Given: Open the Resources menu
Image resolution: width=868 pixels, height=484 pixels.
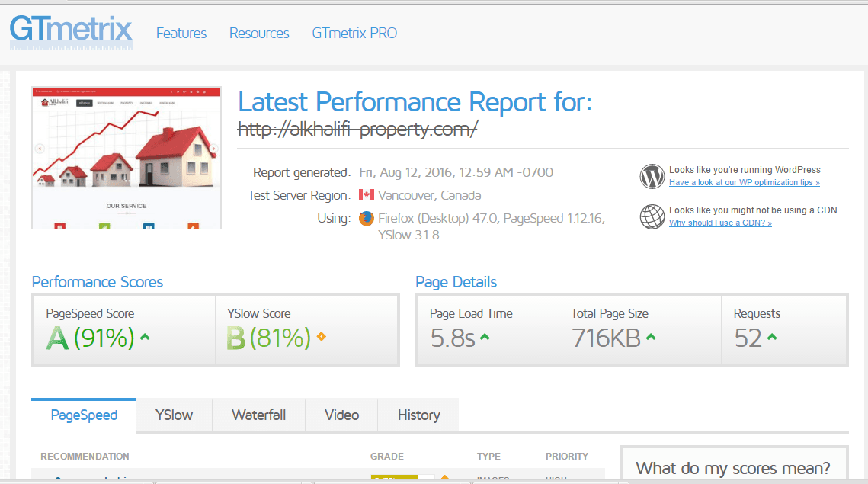Looking at the screenshot, I should pyautogui.click(x=259, y=34).
